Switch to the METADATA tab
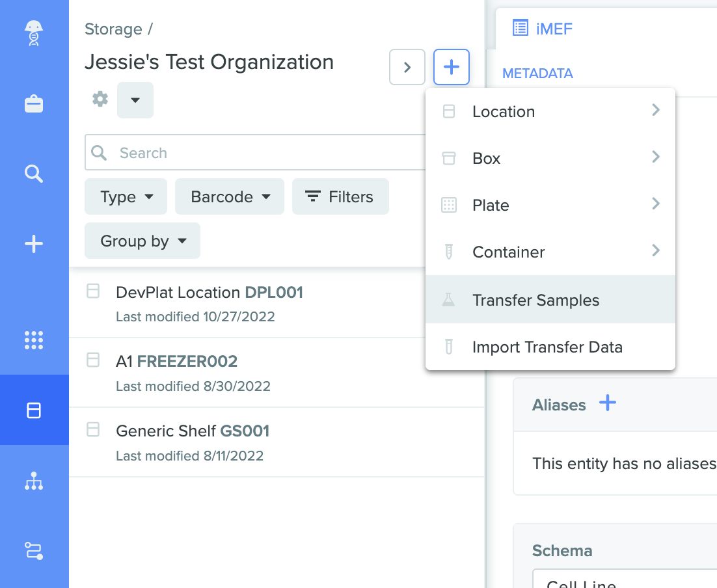Screen dimensions: 717x588 pos(537,73)
